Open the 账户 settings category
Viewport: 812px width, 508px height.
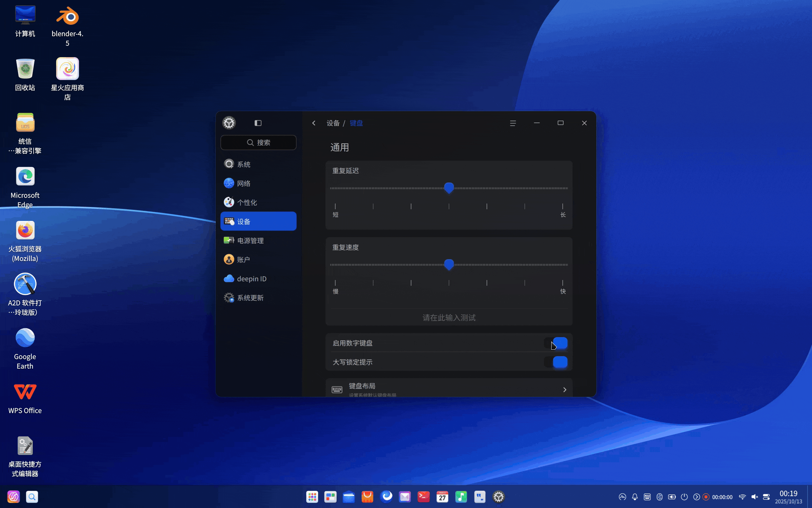click(259, 259)
